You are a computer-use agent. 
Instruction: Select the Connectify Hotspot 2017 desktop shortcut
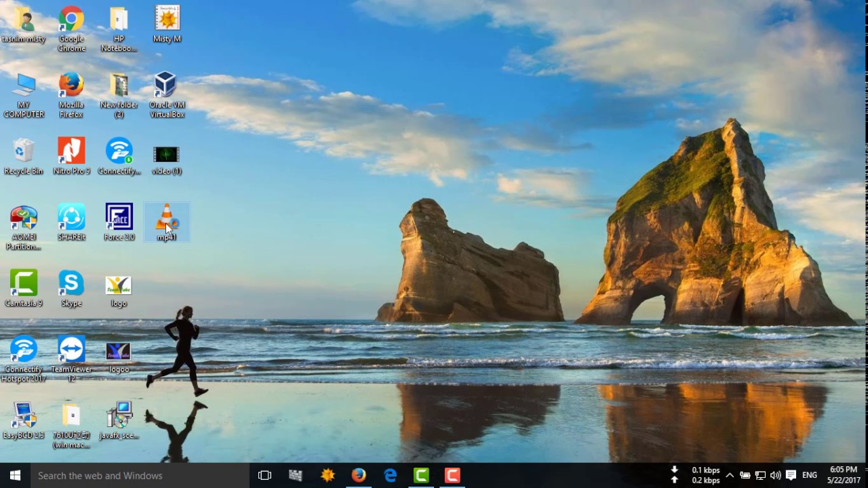click(24, 359)
